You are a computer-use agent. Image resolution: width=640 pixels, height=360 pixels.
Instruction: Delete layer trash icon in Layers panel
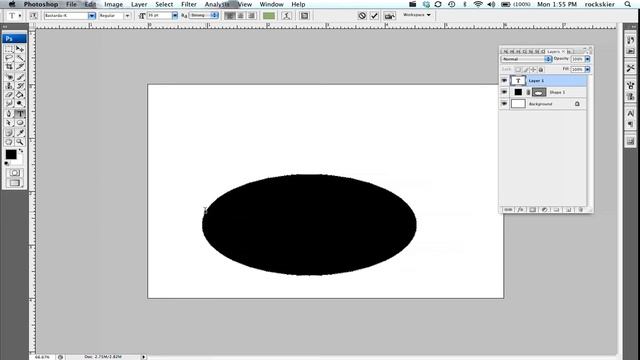coord(580,209)
